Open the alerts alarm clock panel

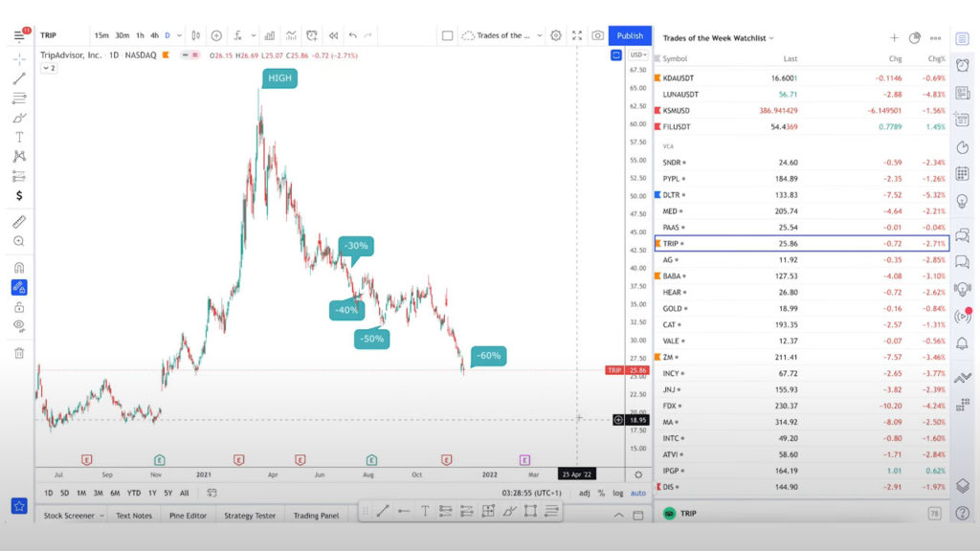coord(963,66)
